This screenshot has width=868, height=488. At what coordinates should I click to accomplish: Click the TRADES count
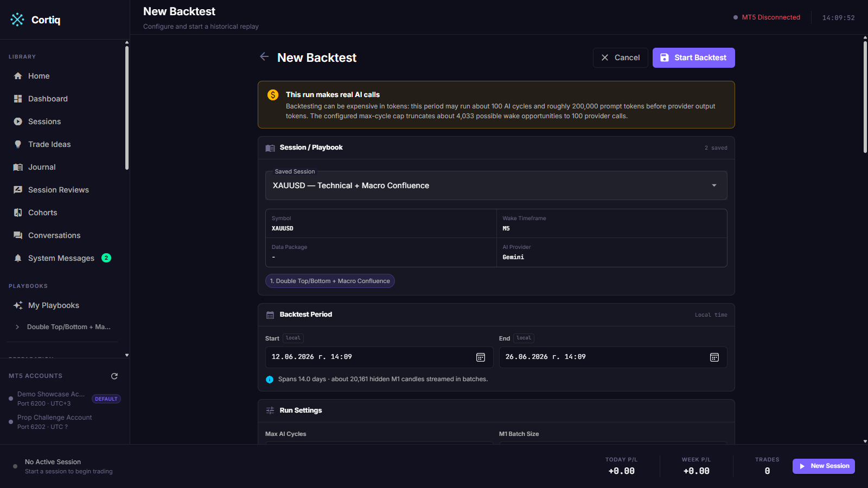[x=767, y=471]
